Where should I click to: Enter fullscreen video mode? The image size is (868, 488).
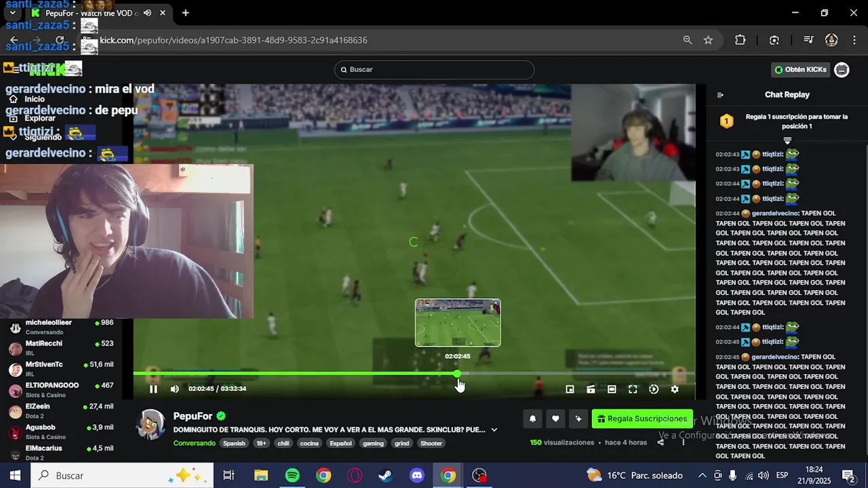click(x=633, y=389)
